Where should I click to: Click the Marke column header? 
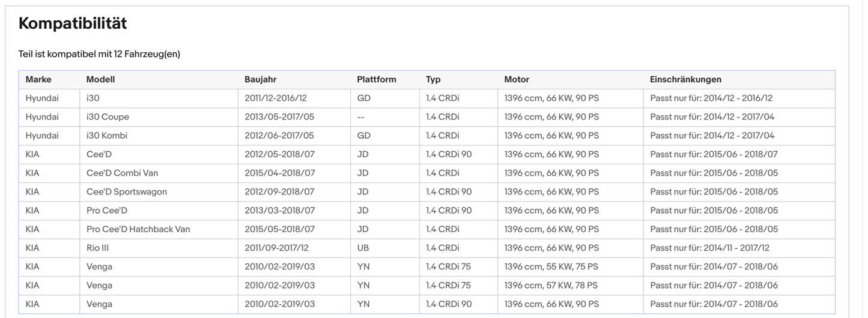[38, 79]
